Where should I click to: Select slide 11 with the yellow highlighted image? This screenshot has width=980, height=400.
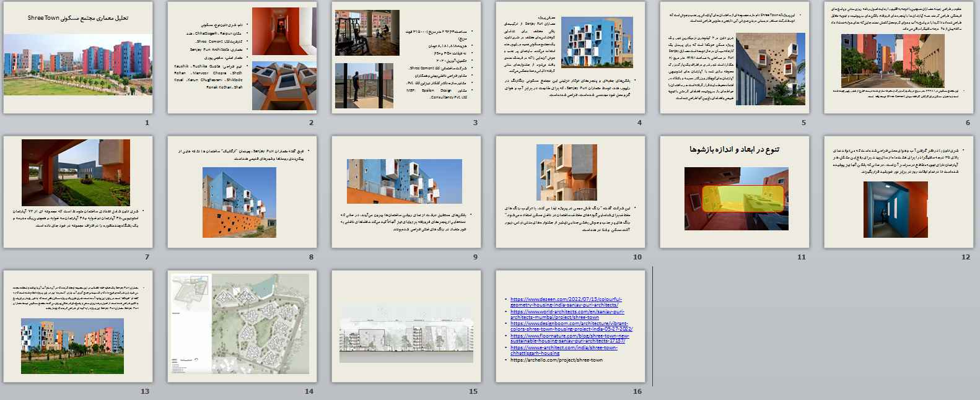click(x=734, y=192)
